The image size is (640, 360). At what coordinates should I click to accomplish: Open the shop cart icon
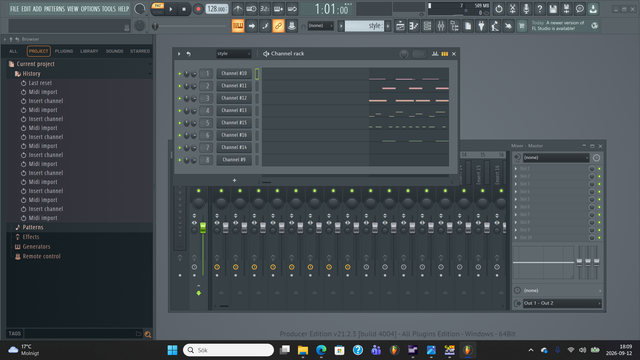522,26
